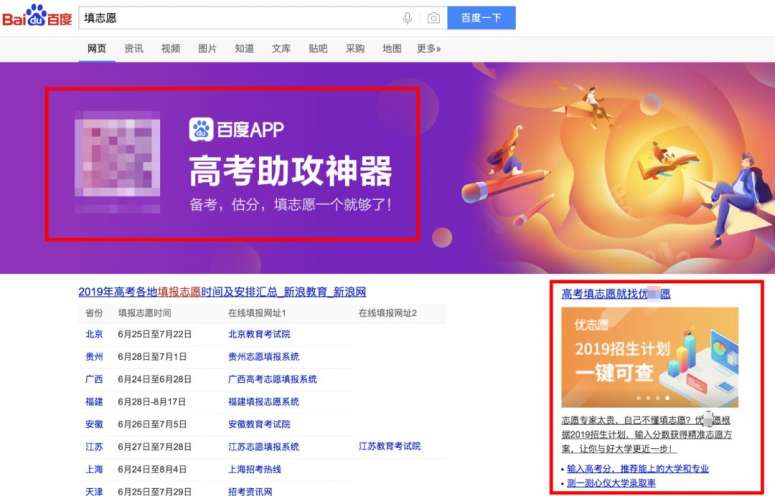
Task: Open image search camera icon
Action: (433, 18)
